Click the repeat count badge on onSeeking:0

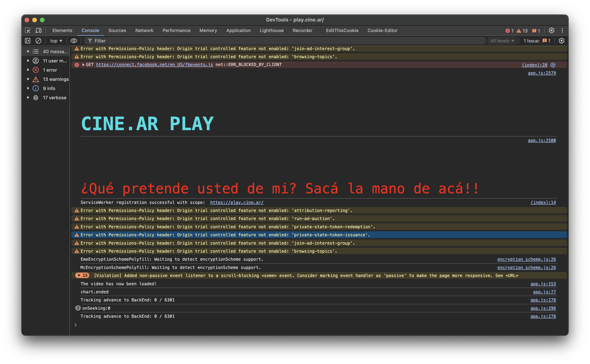pyautogui.click(x=78, y=308)
